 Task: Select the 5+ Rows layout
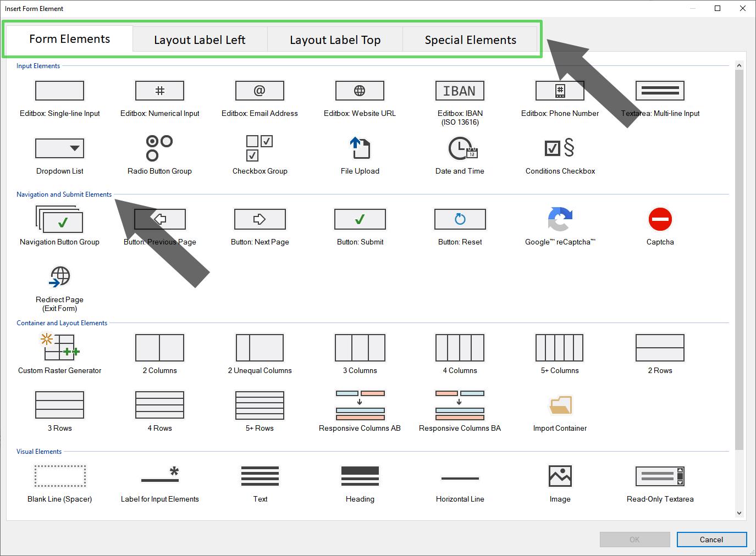[260, 412]
